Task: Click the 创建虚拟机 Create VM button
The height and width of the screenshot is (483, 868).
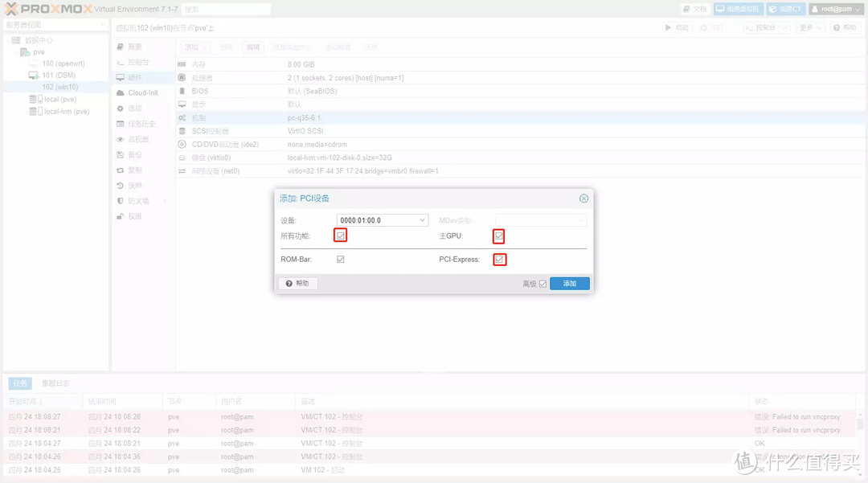Action: (739, 10)
